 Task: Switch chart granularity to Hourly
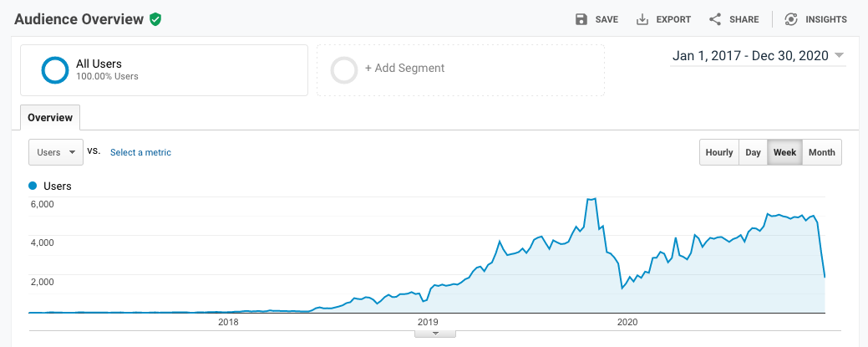coord(719,152)
